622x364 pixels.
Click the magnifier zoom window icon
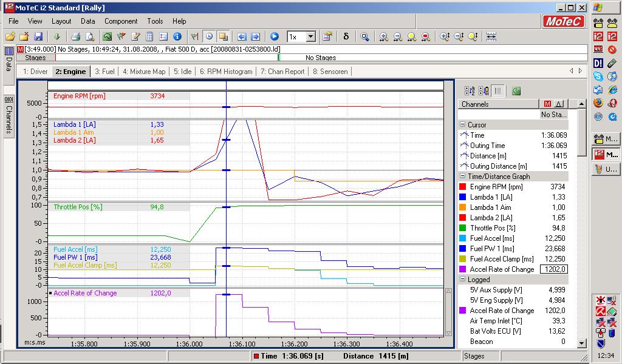[x=364, y=37]
